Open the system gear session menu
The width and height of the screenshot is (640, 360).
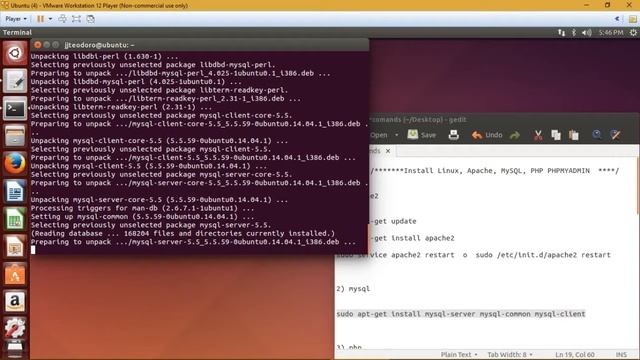pyautogui.click(x=633, y=33)
